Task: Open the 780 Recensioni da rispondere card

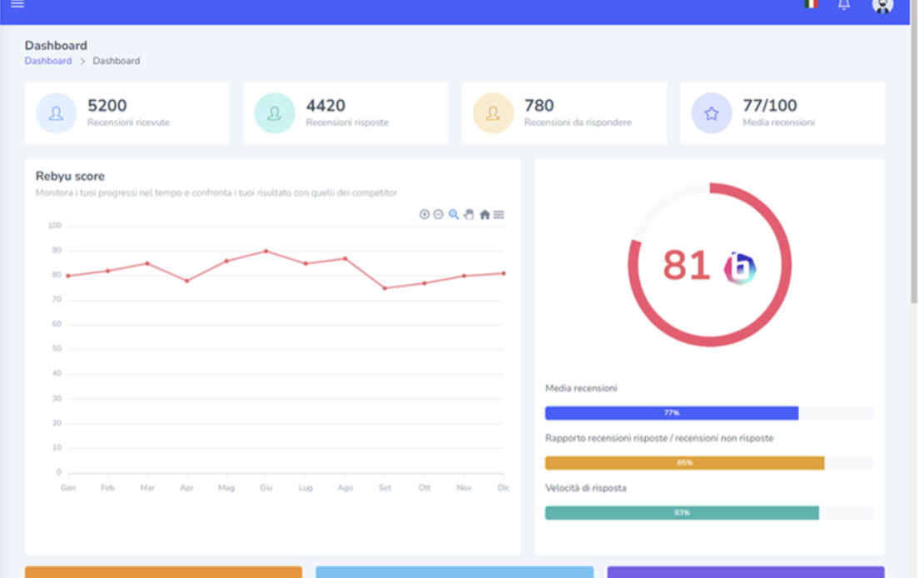Action: pyautogui.click(x=564, y=113)
